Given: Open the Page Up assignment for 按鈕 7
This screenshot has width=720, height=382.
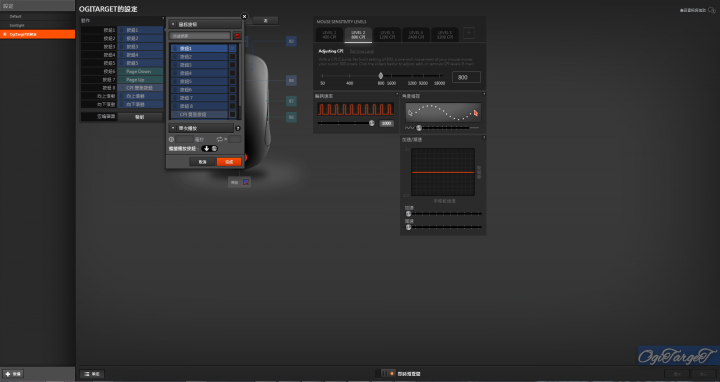Looking at the screenshot, I should 140,79.
